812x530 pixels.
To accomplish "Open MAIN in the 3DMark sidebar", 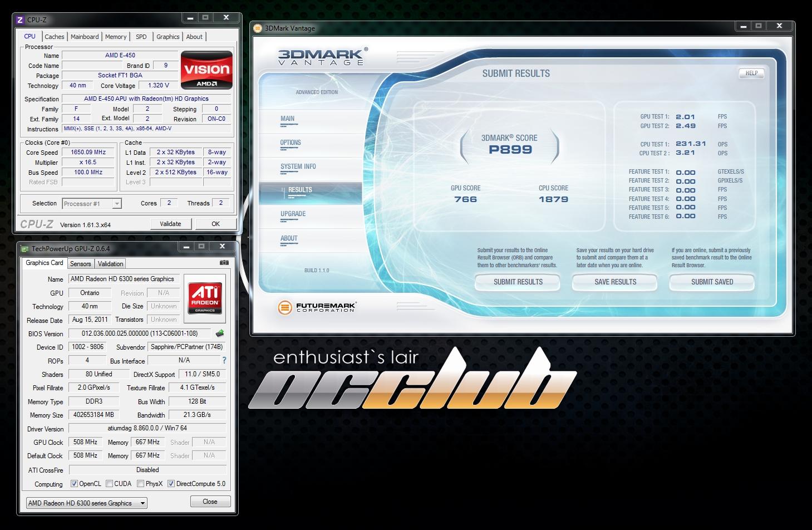I will [x=288, y=119].
